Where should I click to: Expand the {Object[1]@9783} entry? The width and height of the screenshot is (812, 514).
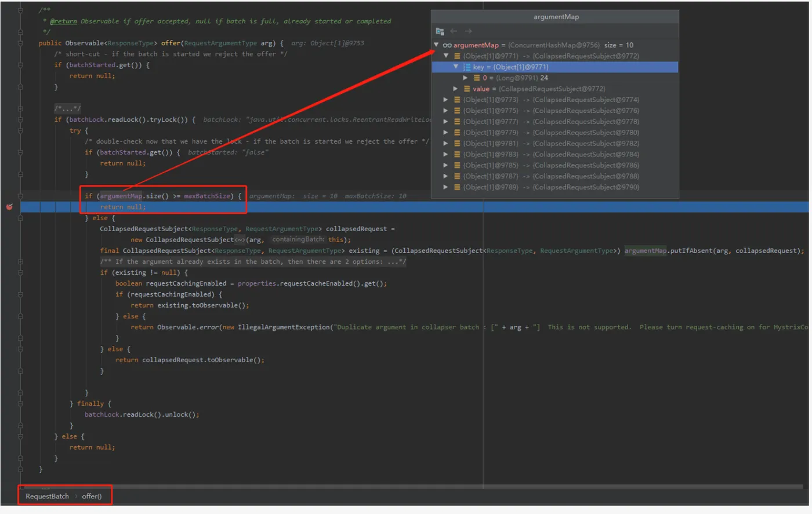pyautogui.click(x=445, y=155)
